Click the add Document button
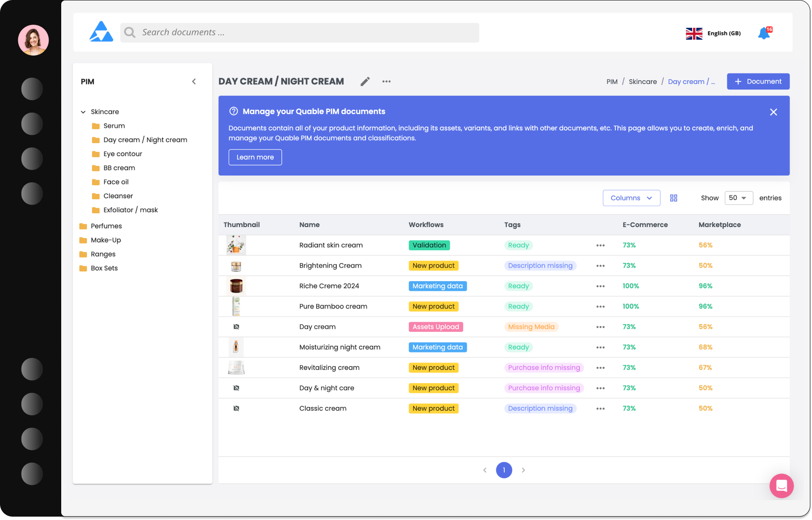Screen dimensions: 812x520 tap(758, 81)
